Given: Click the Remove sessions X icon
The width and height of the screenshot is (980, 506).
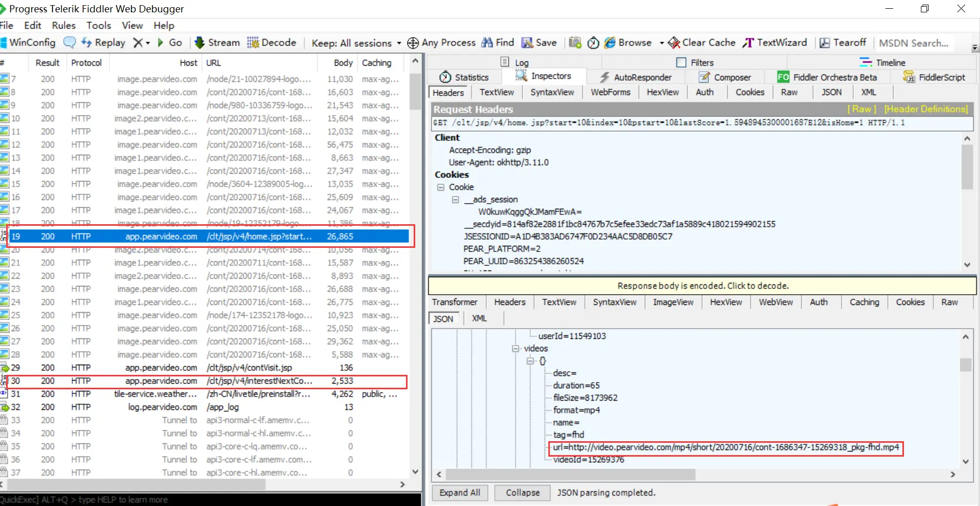Looking at the screenshot, I should point(138,43).
